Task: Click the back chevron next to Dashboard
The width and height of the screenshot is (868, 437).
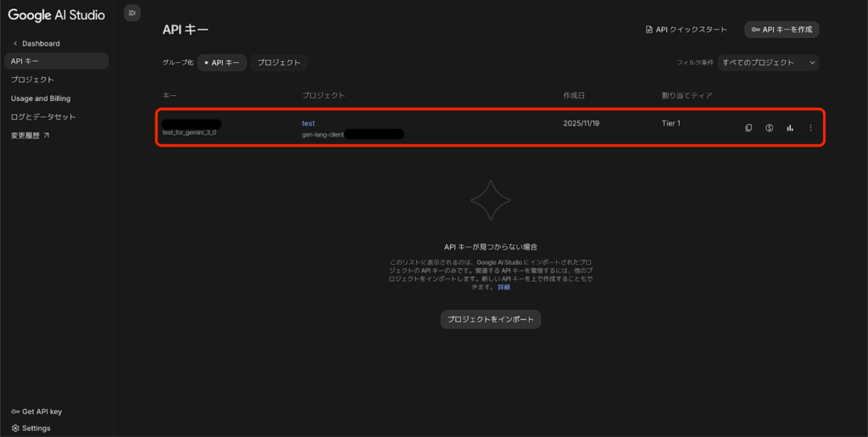Action: pyautogui.click(x=14, y=43)
